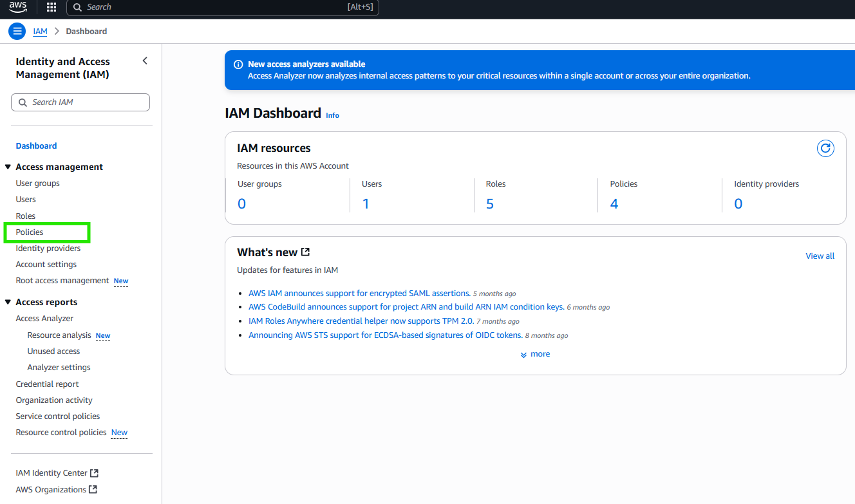Toggle the hamburger navigation menu button
Screen dimensions: 855x504
(17, 31)
